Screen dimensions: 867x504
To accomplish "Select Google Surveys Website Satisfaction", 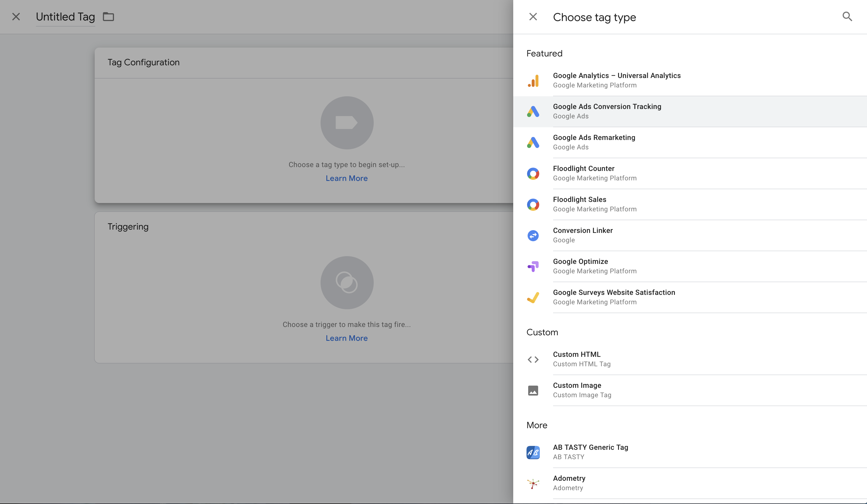I will (690, 297).
